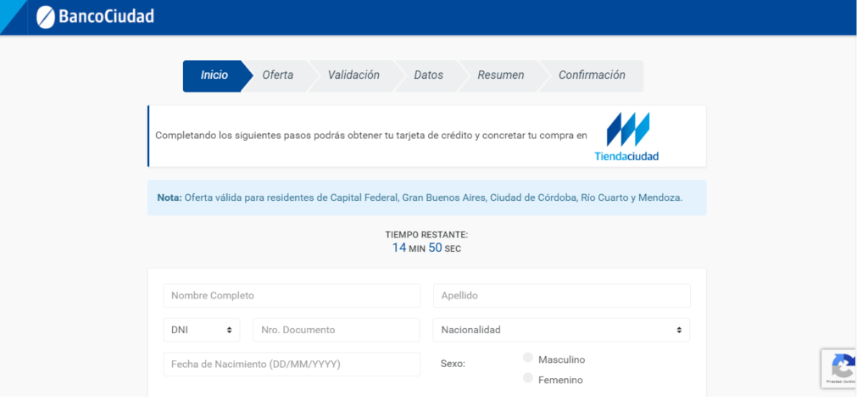The image size is (868, 412).
Task: Click into the Apellido input field
Action: click(x=561, y=296)
